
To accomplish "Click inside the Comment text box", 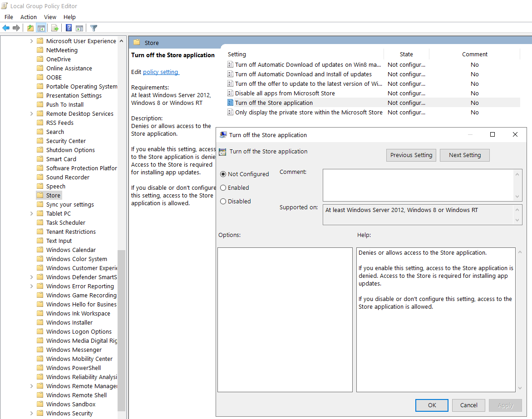I will coord(418,185).
